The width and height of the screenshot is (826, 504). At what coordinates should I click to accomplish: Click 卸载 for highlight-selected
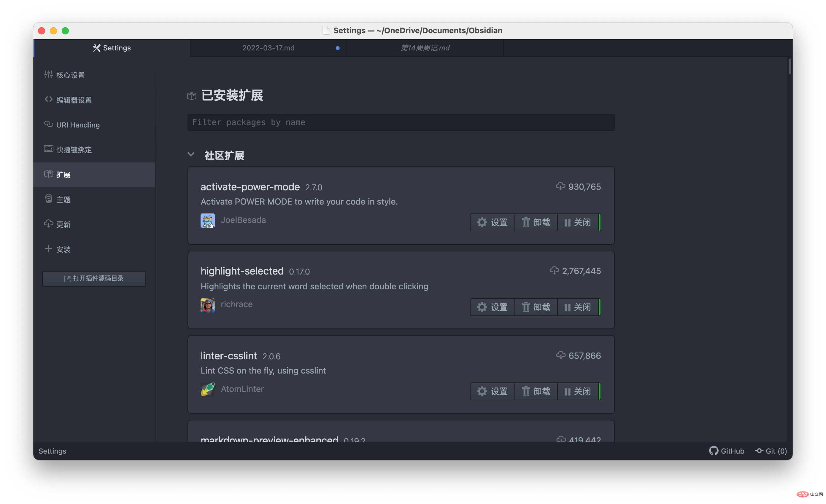[536, 307]
